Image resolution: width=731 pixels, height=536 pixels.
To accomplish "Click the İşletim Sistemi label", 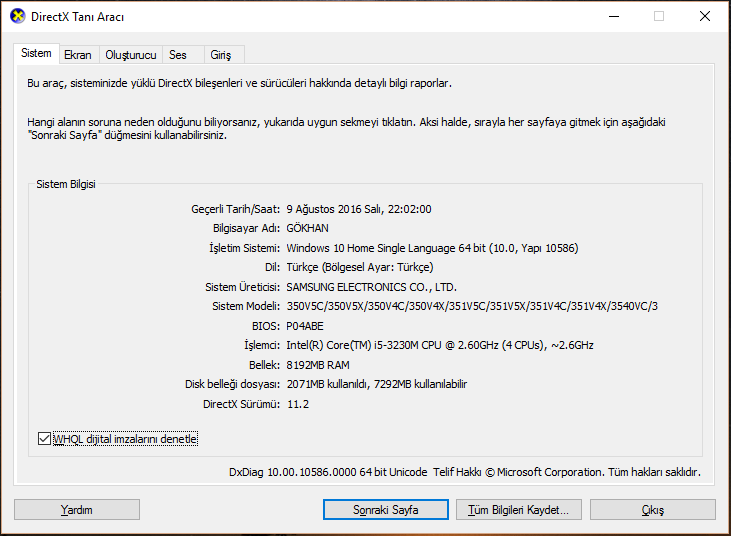I will pos(244,248).
